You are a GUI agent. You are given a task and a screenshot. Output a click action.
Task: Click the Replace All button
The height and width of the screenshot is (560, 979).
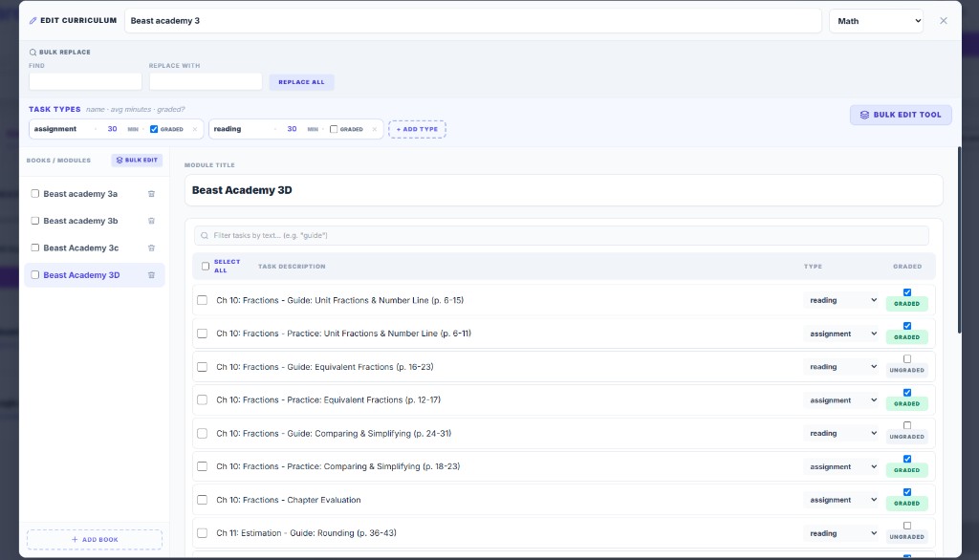click(301, 82)
